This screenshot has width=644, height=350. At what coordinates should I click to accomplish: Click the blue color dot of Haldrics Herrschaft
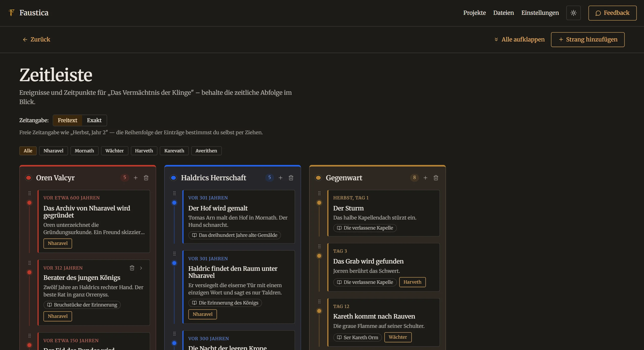click(173, 178)
